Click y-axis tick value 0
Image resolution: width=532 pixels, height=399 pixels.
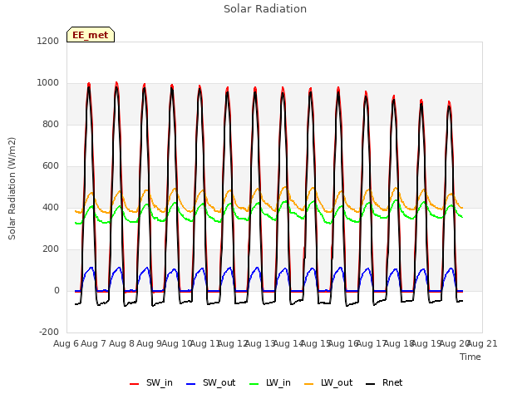tap(57, 290)
